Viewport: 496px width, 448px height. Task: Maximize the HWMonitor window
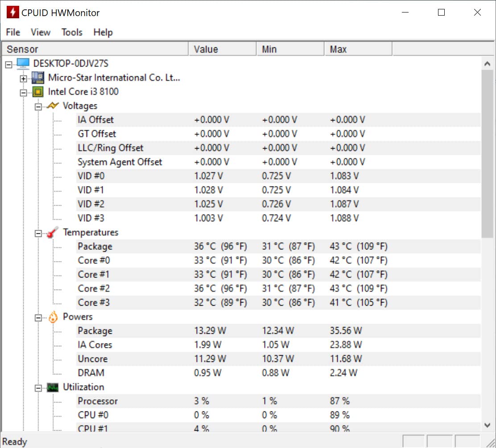(x=441, y=12)
